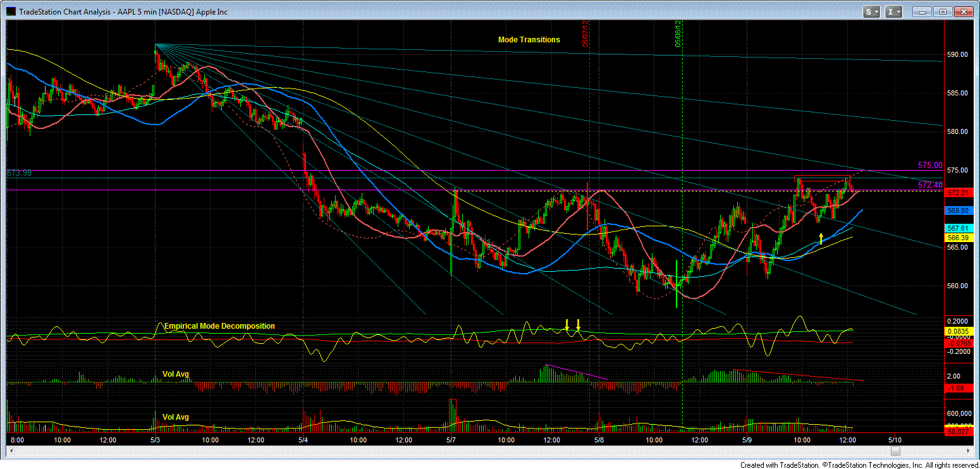This screenshot has height=469, width=980.
Task: Click the "0.2000" indicator axis label
Action: click(956, 321)
